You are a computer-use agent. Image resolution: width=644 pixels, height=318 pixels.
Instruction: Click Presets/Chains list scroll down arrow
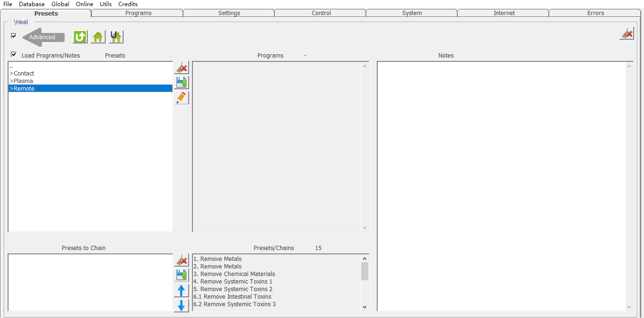(x=364, y=307)
